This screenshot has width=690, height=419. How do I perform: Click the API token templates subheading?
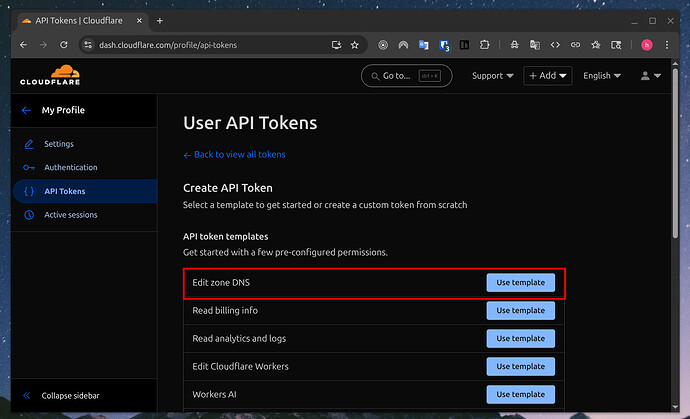tap(225, 237)
